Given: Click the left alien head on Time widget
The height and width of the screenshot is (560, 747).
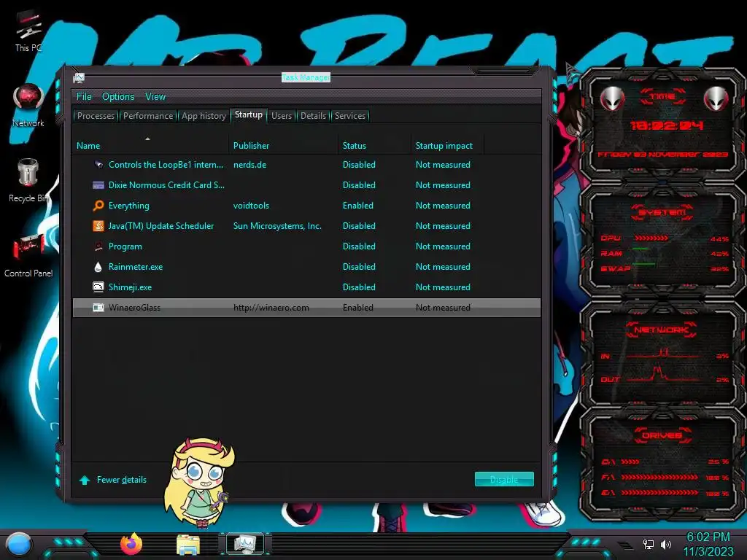Looking at the screenshot, I should (x=613, y=99).
